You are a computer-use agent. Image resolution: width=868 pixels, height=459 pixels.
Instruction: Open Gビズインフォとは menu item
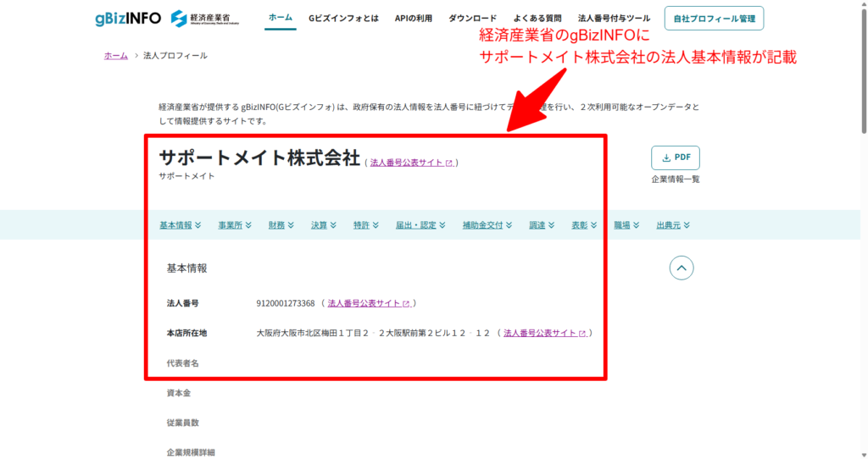(343, 19)
